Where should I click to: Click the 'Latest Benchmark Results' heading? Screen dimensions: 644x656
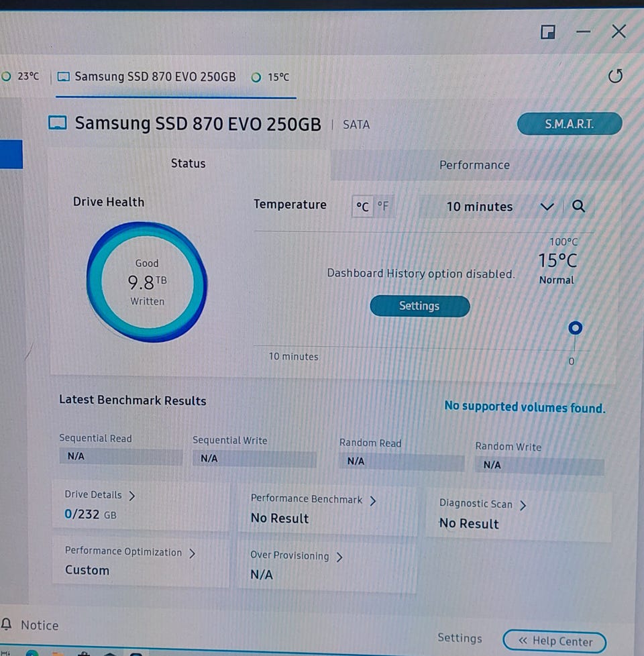pos(133,400)
